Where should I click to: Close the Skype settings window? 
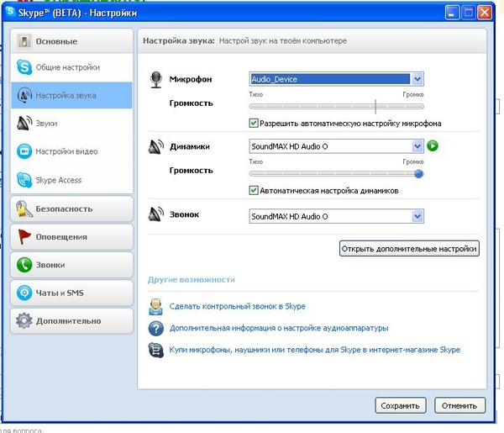pos(485,13)
